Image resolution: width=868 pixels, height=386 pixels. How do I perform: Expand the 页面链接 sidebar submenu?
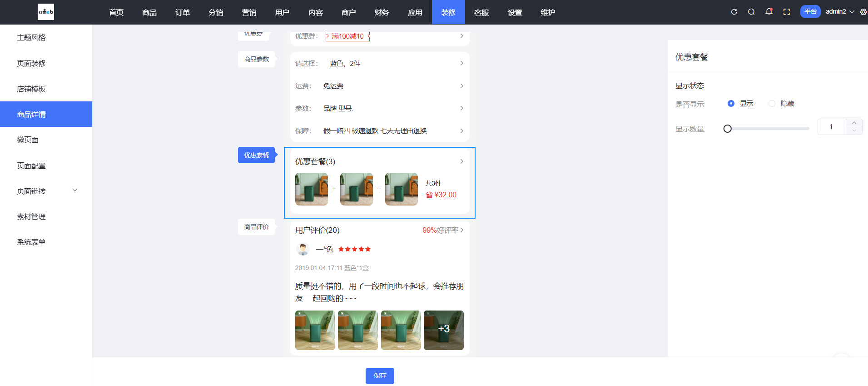click(75, 190)
